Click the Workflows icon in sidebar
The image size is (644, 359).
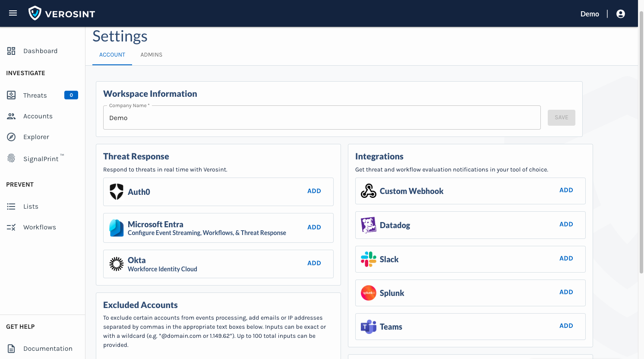[11, 227]
